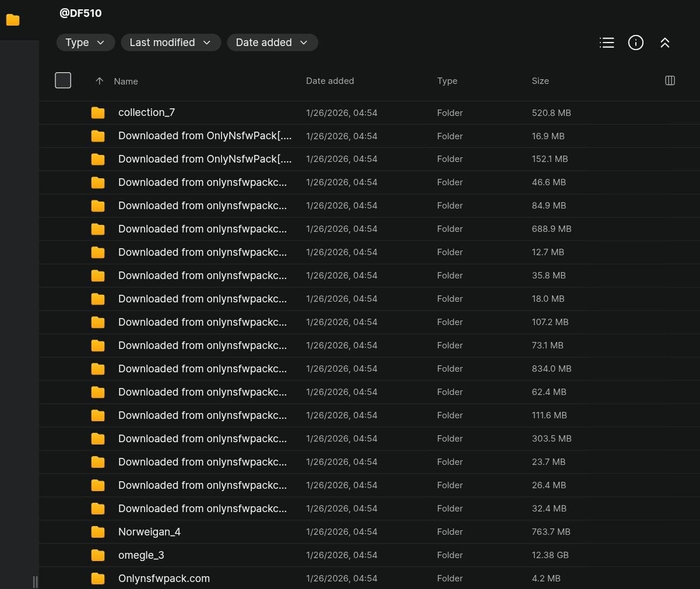Click the Norweigan_4 folder icon

click(x=98, y=532)
